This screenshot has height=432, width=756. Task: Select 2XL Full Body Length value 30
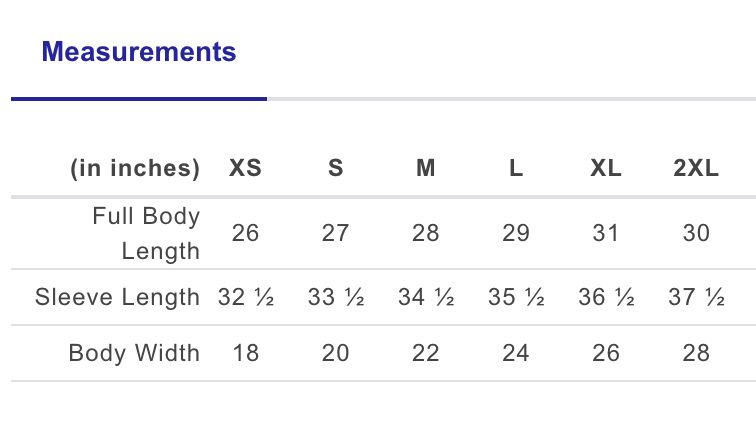tap(696, 233)
